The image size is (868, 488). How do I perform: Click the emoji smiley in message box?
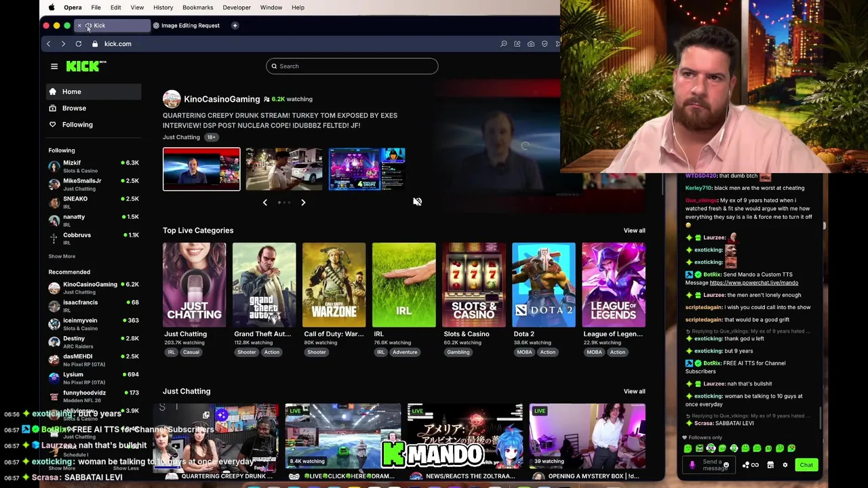point(726,465)
